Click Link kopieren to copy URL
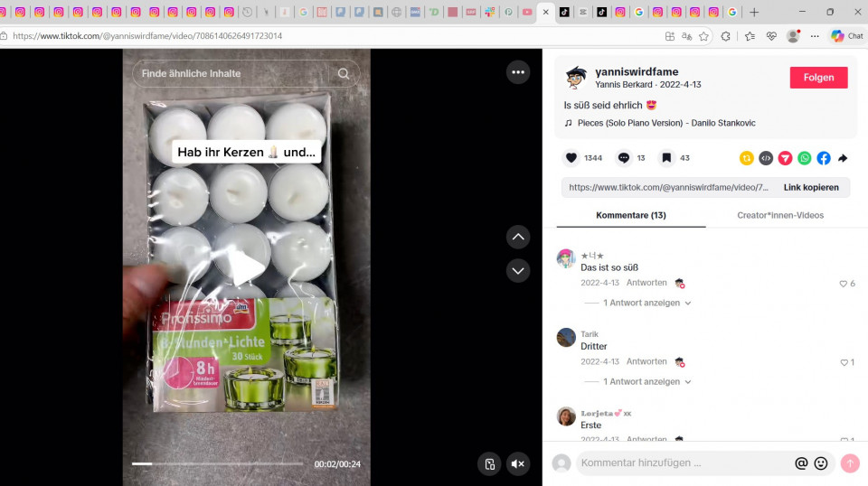 (x=810, y=187)
